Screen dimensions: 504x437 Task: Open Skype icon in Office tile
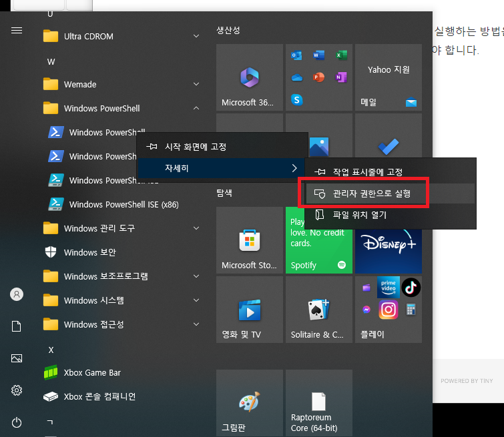296,100
